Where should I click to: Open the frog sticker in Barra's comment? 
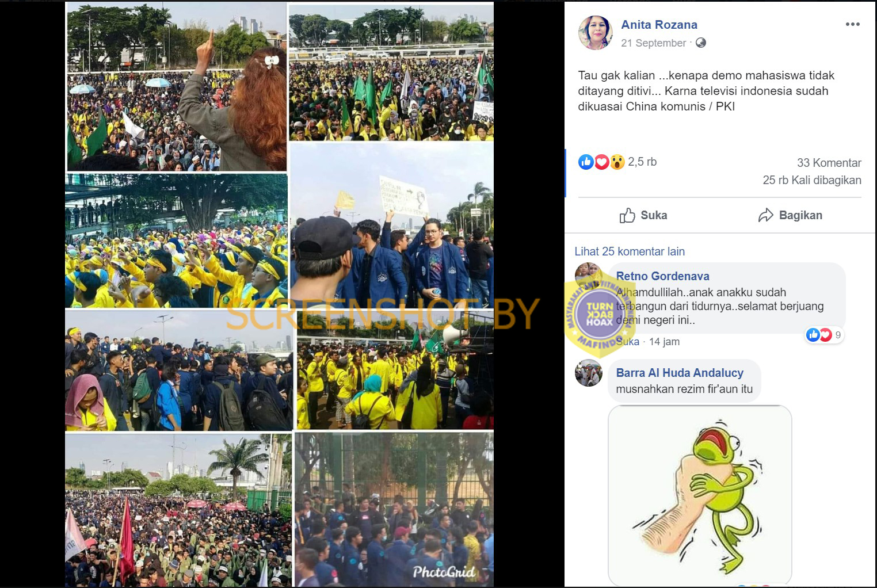pyautogui.click(x=700, y=495)
